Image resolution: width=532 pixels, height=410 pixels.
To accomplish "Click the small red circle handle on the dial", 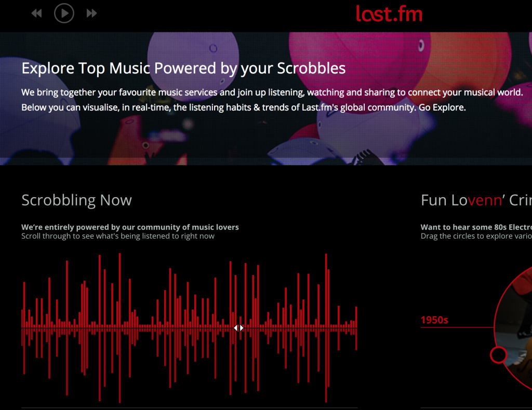I will pyautogui.click(x=498, y=355).
